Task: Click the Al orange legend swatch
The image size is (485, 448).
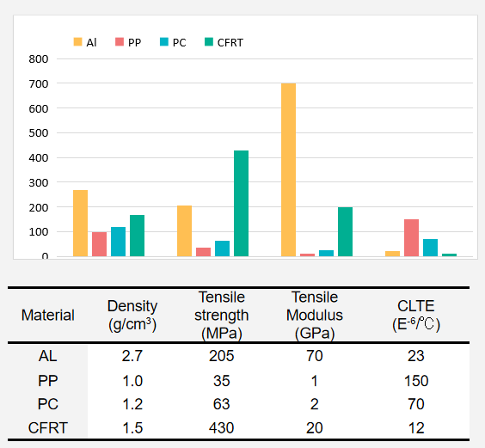Action: (x=77, y=42)
